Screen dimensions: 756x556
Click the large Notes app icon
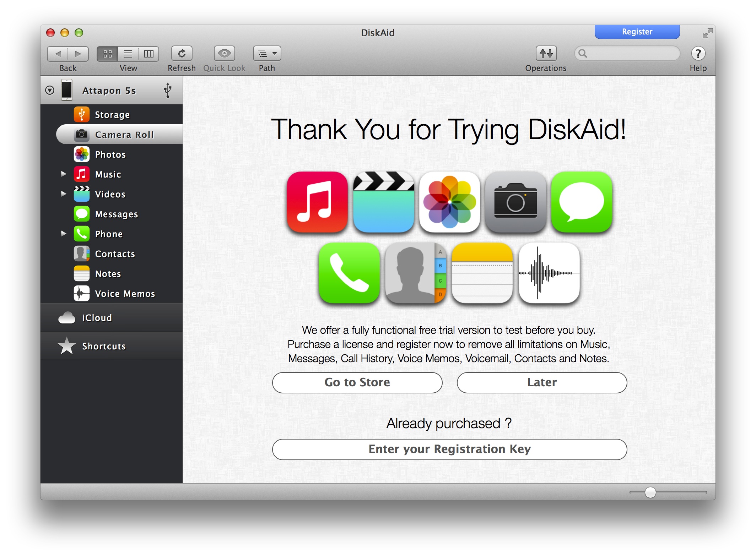(482, 273)
